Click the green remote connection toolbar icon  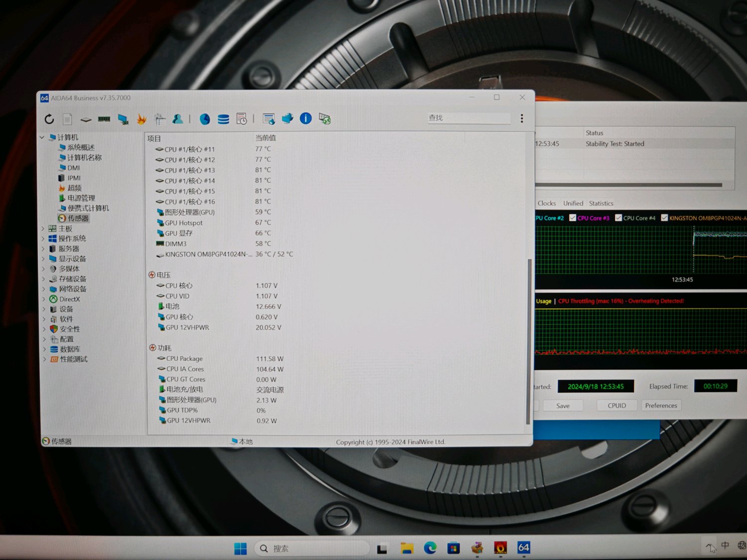point(325,118)
